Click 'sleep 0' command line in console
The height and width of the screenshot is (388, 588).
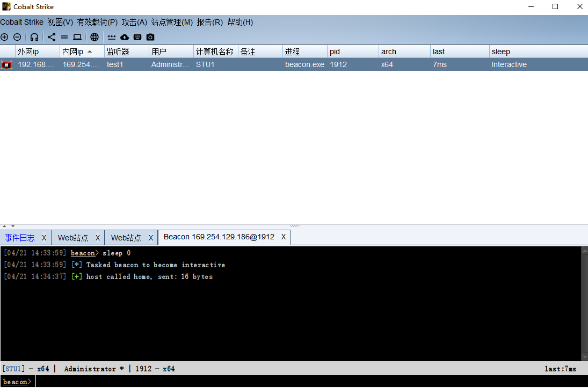pos(117,253)
